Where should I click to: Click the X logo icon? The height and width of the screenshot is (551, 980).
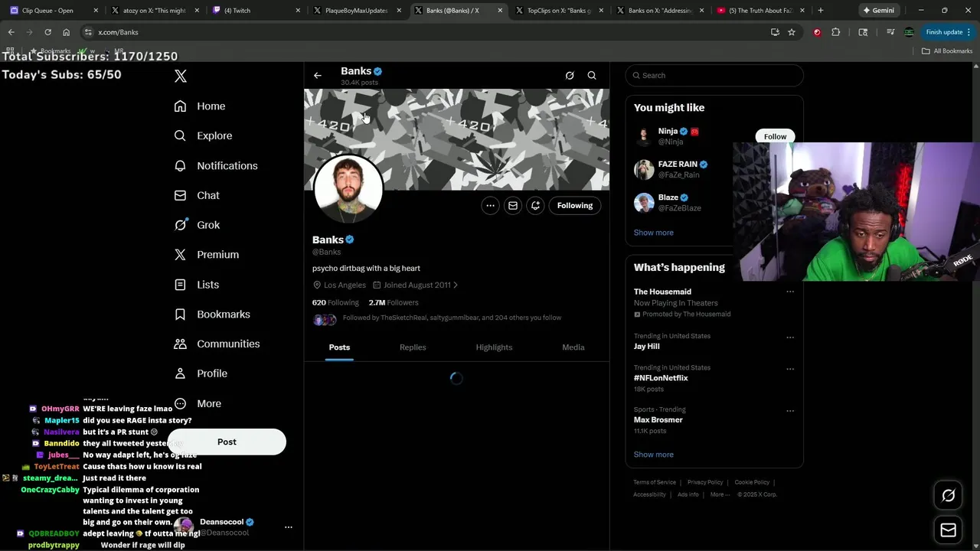(181, 76)
